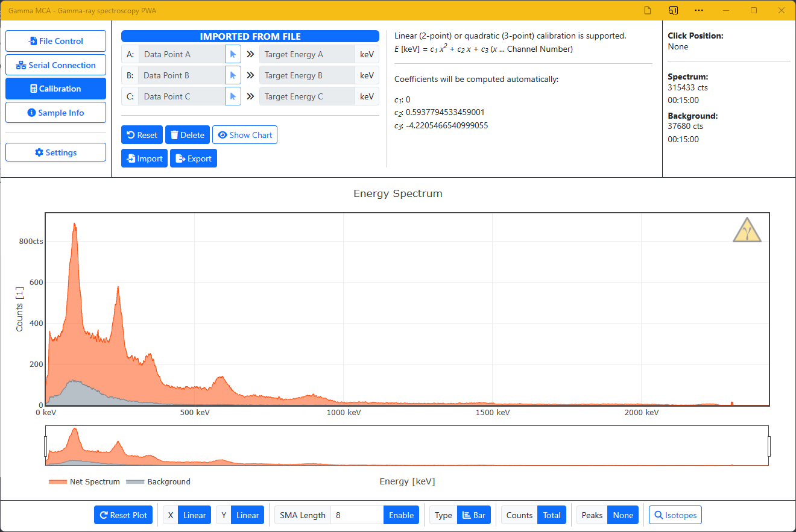Screen dimensions: 796x532
Task: Click the SMA Length value field
Action: pos(357,515)
